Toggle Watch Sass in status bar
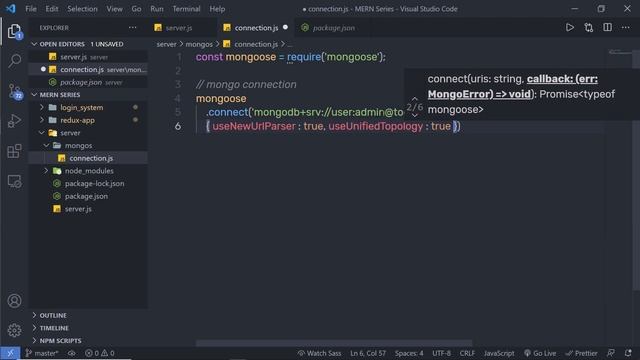This screenshot has width=640, height=360. (319, 353)
